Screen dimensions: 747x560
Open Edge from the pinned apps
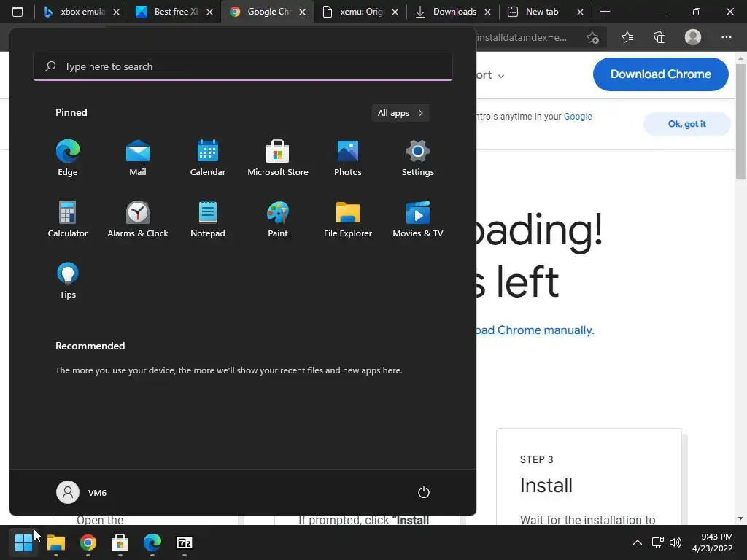68,158
